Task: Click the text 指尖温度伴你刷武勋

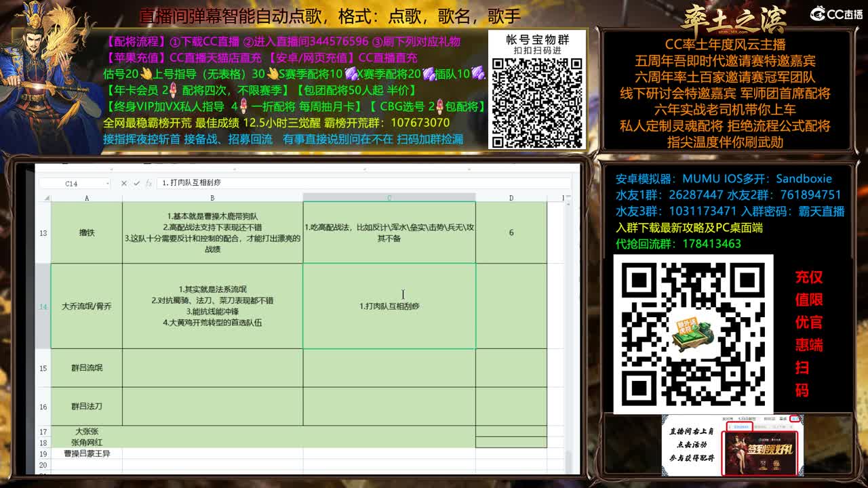Action: pyautogui.click(x=725, y=142)
